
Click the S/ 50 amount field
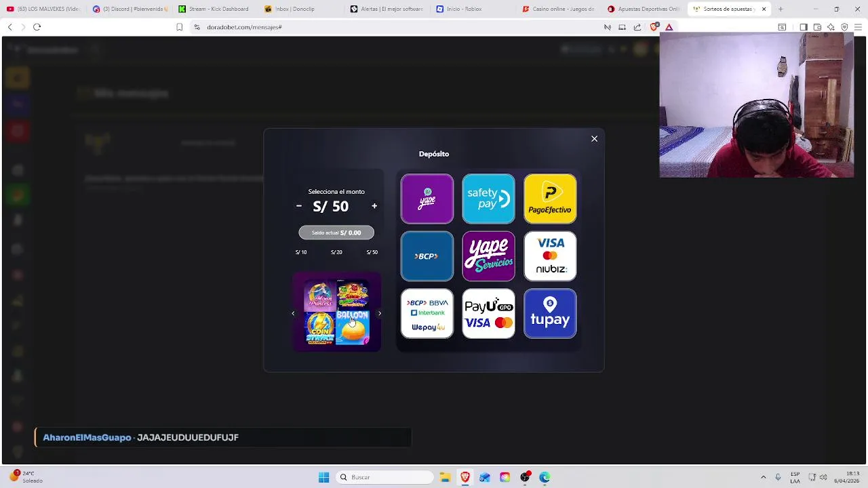coord(331,207)
